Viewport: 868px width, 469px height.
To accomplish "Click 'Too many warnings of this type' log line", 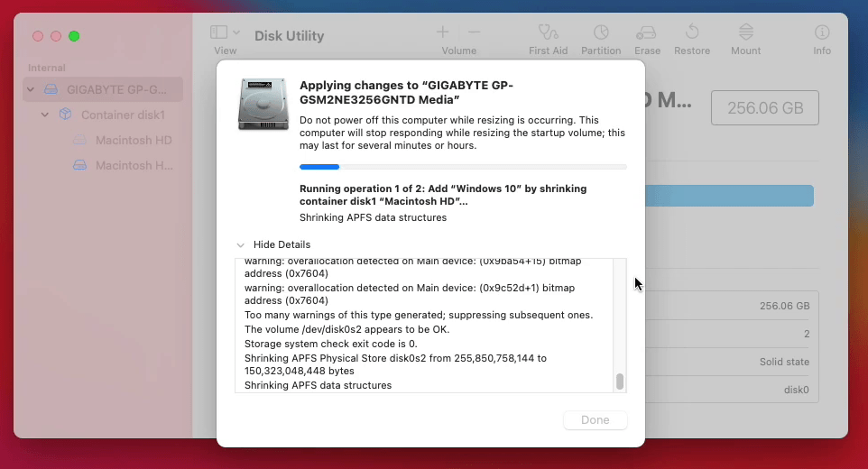I will click(x=419, y=315).
